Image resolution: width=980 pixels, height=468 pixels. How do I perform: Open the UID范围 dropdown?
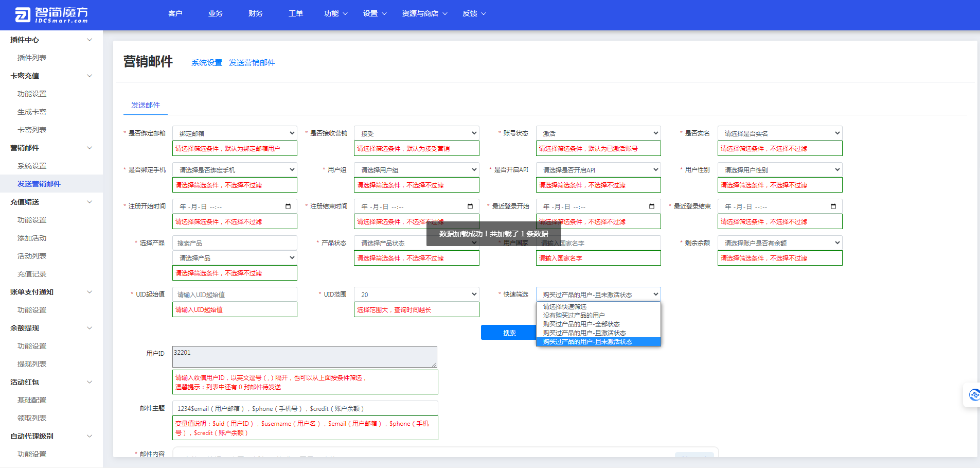[x=417, y=294]
